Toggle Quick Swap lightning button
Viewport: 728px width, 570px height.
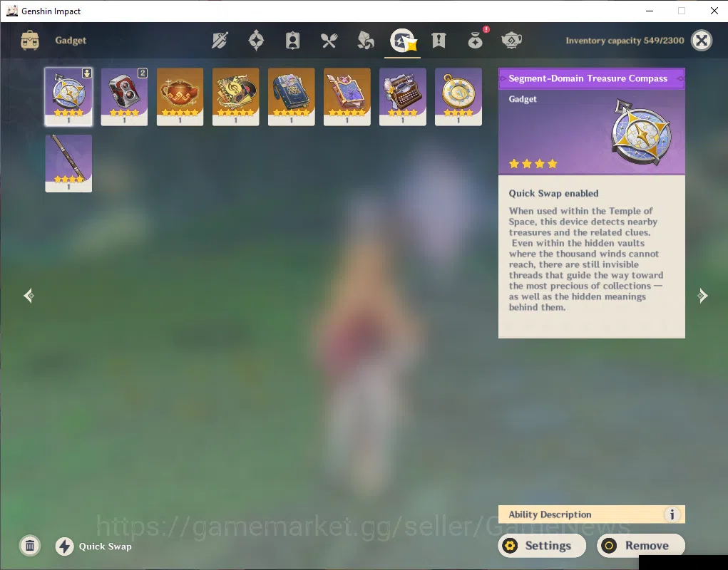65,546
